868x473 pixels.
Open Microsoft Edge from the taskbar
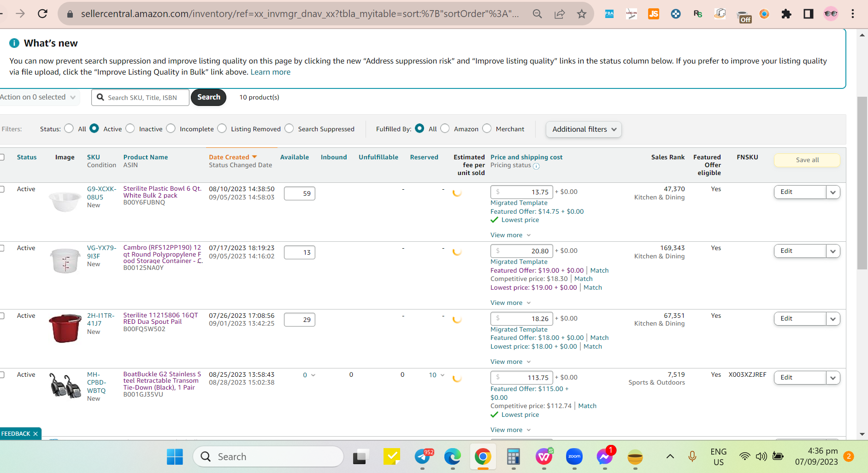[x=453, y=456]
